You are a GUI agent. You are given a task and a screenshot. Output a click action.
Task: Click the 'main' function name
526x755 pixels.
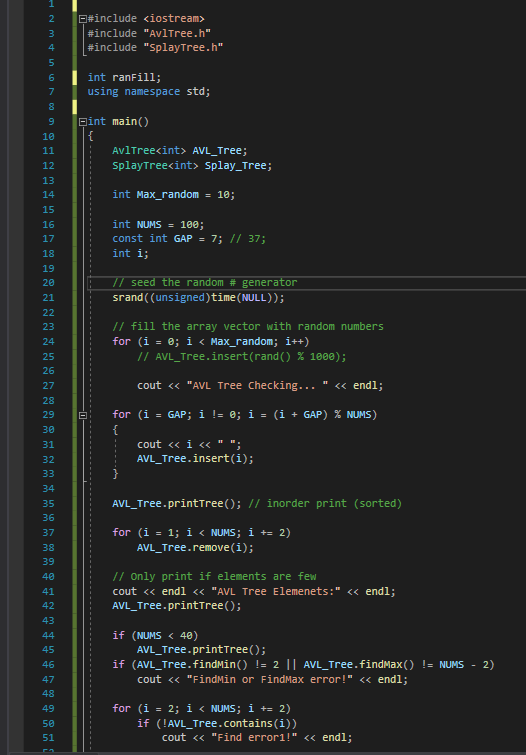click(x=124, y=121)
